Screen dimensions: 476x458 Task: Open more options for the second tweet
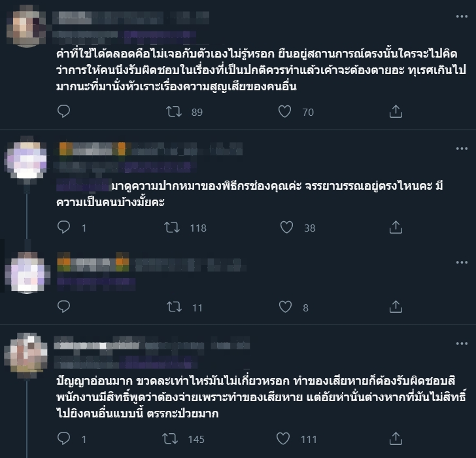pos(462,149)
